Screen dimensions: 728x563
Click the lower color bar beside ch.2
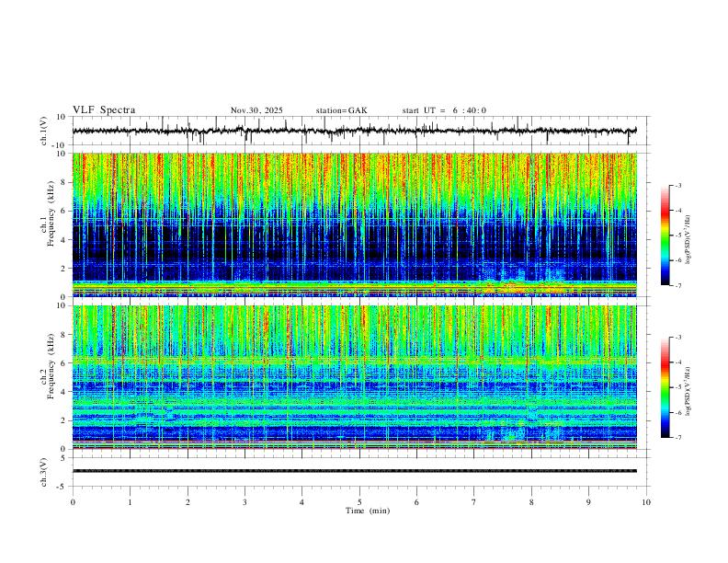665,387
